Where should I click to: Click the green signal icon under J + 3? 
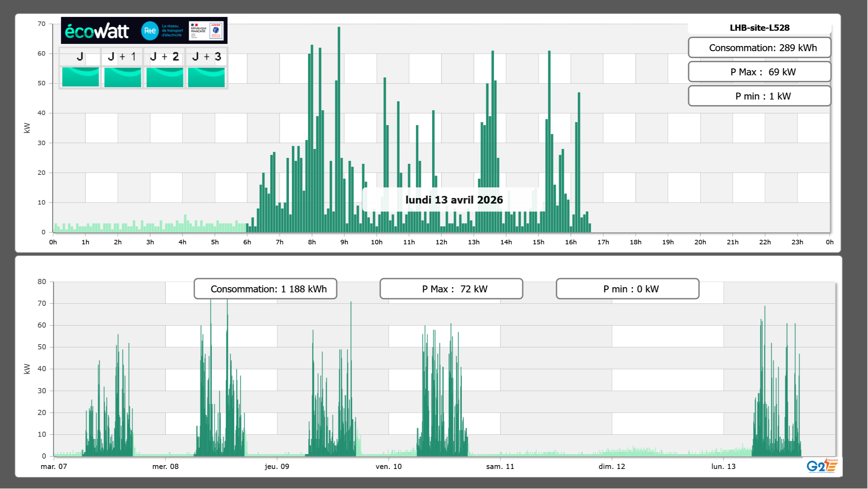coord(206,77)
